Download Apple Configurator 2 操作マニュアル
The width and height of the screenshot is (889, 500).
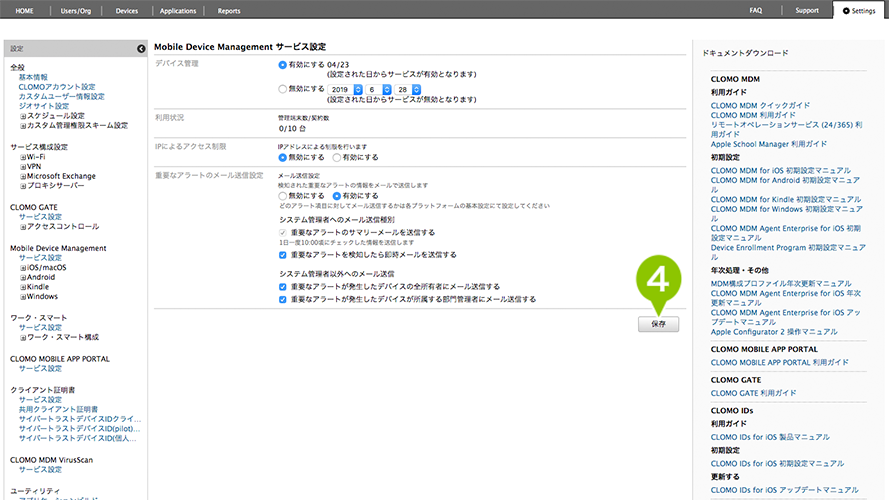coord(774,332)
